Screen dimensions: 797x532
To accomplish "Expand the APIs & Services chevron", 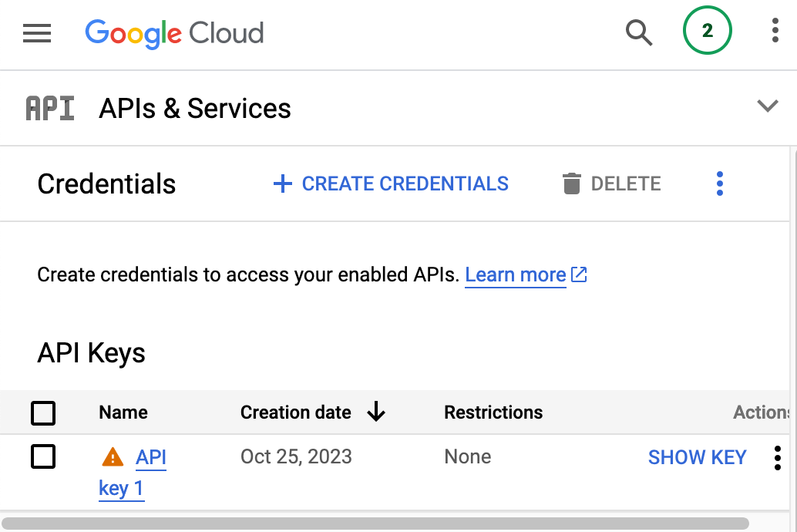I will point(768,106).
